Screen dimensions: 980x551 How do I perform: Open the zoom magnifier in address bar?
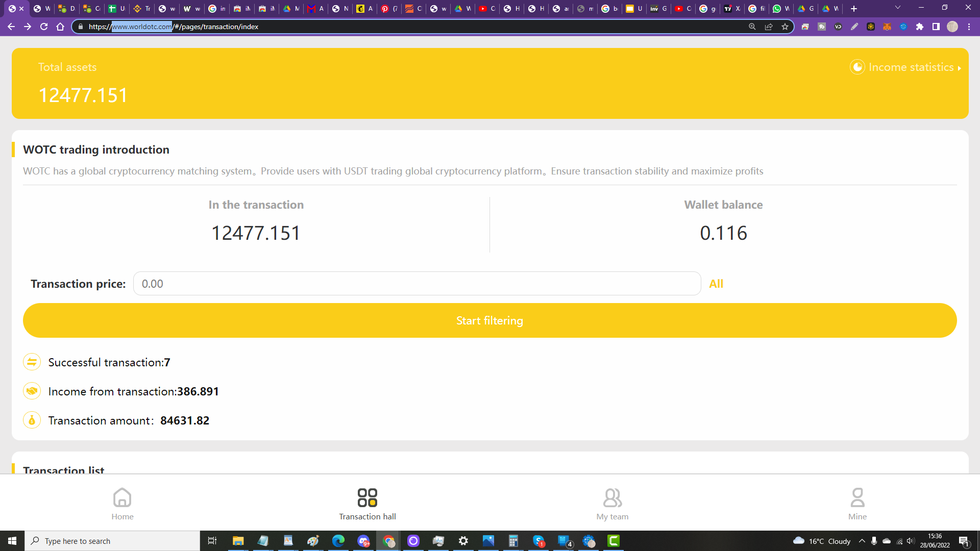tap(752, 27)
